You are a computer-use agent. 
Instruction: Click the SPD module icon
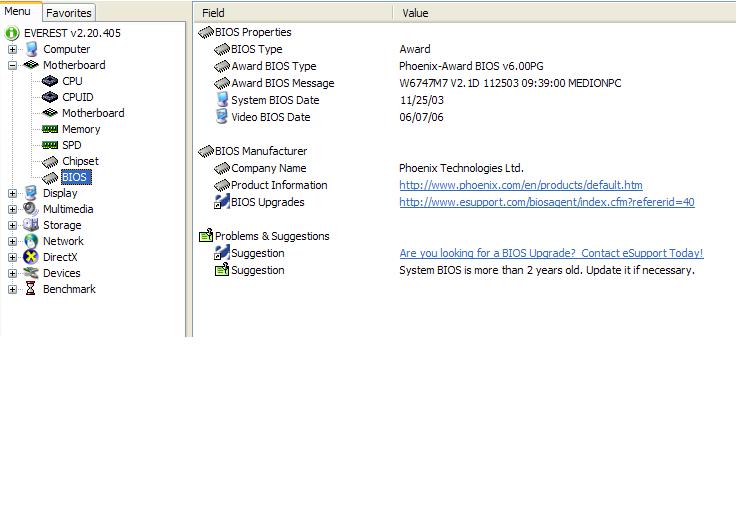click(x=50, y=145)
